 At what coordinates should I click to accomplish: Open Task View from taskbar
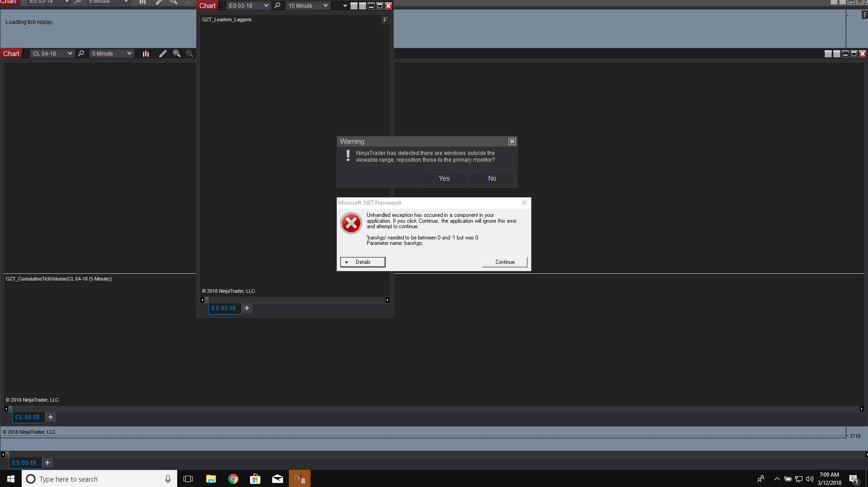pos(188,479)
